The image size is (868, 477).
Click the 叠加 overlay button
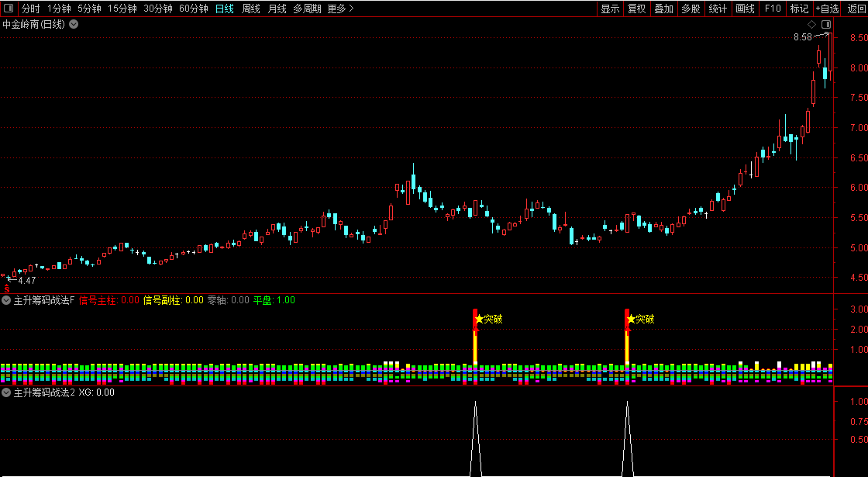[663, 9]
